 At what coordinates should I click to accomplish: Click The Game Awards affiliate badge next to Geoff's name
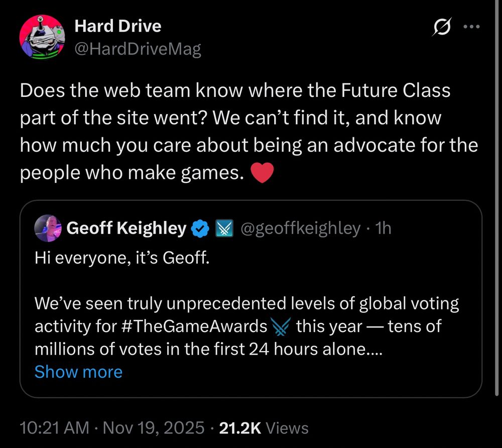224,228
